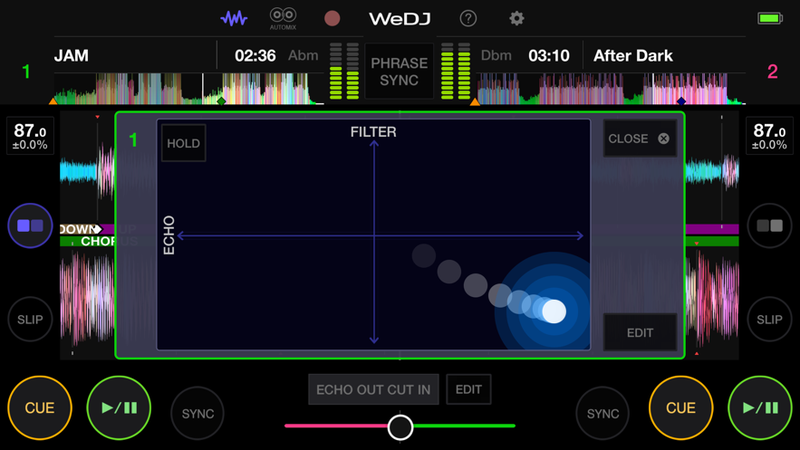Open deck 2 pad panel icon

pyautogui.click(x=769, y=226)
